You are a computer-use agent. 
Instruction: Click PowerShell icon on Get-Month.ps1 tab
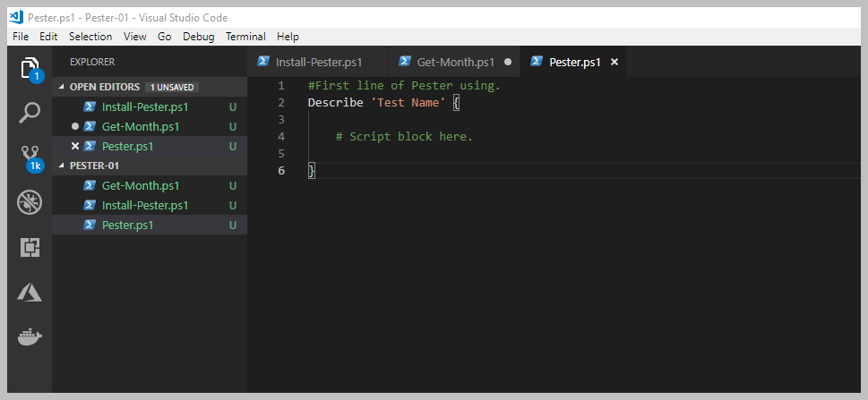point(405,62)
